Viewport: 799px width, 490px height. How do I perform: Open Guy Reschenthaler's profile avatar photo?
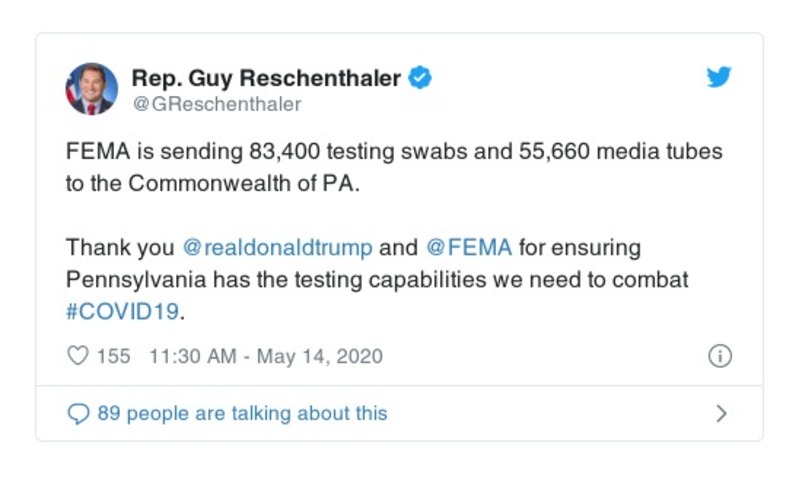tap(92, 88)
